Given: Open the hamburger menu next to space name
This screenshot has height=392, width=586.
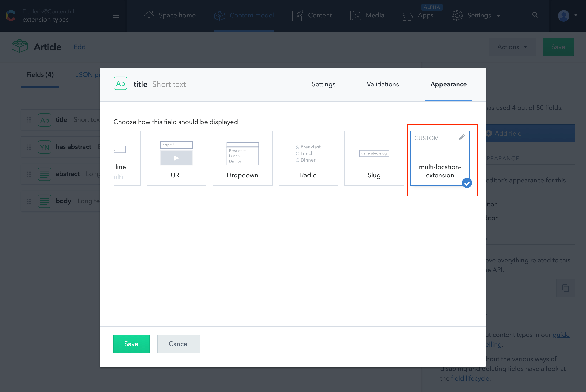Looking at the screenshot, I should 116,15.
